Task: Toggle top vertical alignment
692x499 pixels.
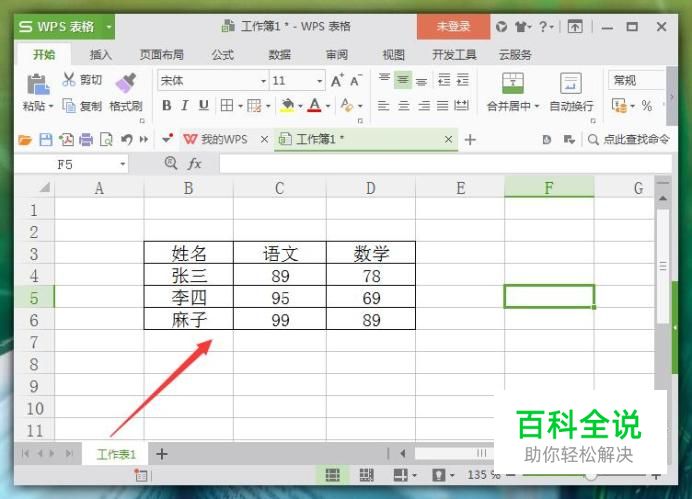Action: [384, 79]
